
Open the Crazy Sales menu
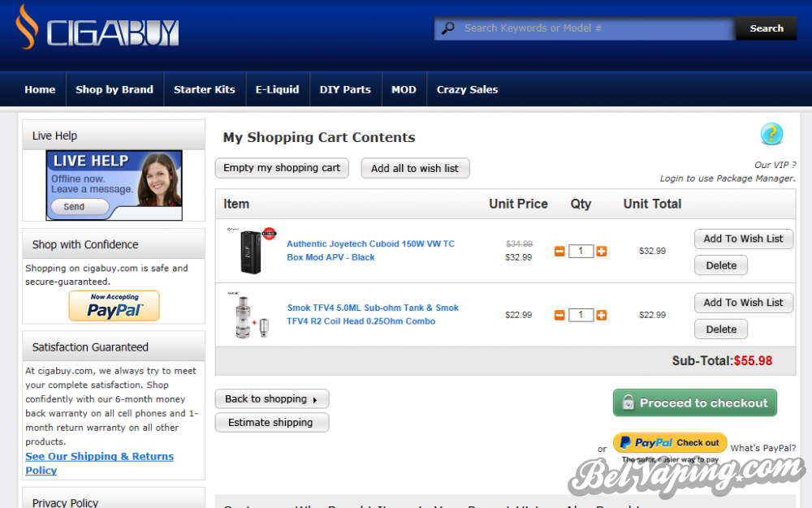tap(467, 89)
